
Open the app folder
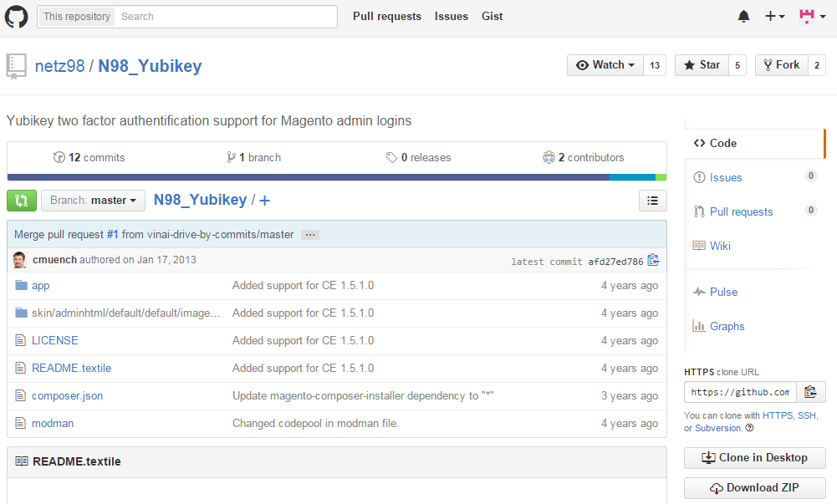tap(41, 286)
